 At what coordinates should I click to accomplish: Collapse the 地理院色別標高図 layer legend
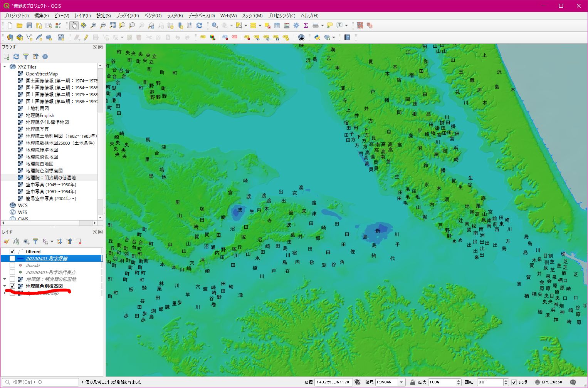point(5,286)
